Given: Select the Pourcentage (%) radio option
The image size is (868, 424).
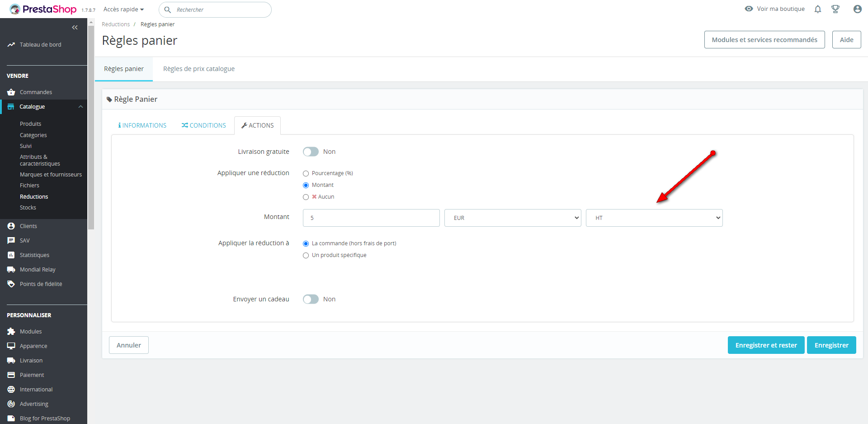Looking at the screenshot, I should point(306,173).
